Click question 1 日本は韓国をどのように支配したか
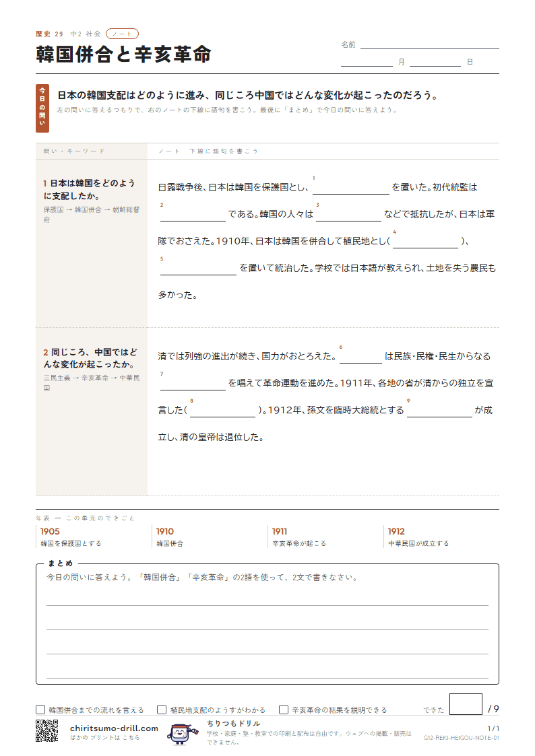 pyautogui.click(x=89, y=189)
